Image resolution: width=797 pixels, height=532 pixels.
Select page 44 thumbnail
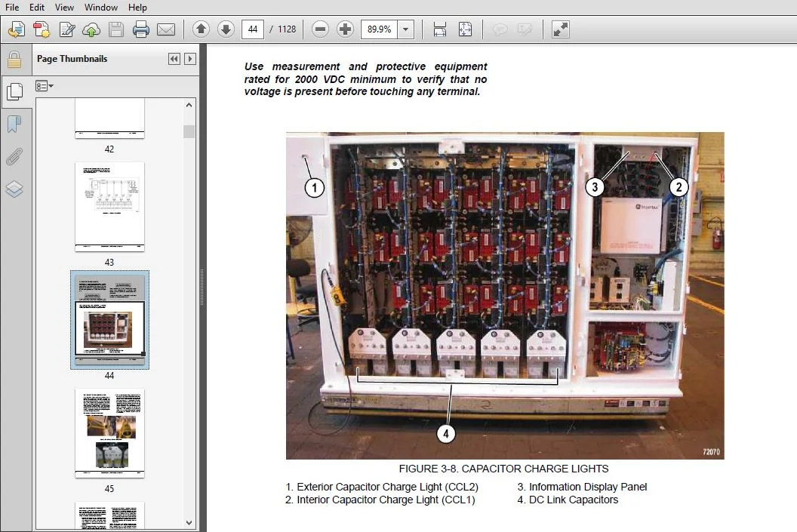[x=109, y=320]
